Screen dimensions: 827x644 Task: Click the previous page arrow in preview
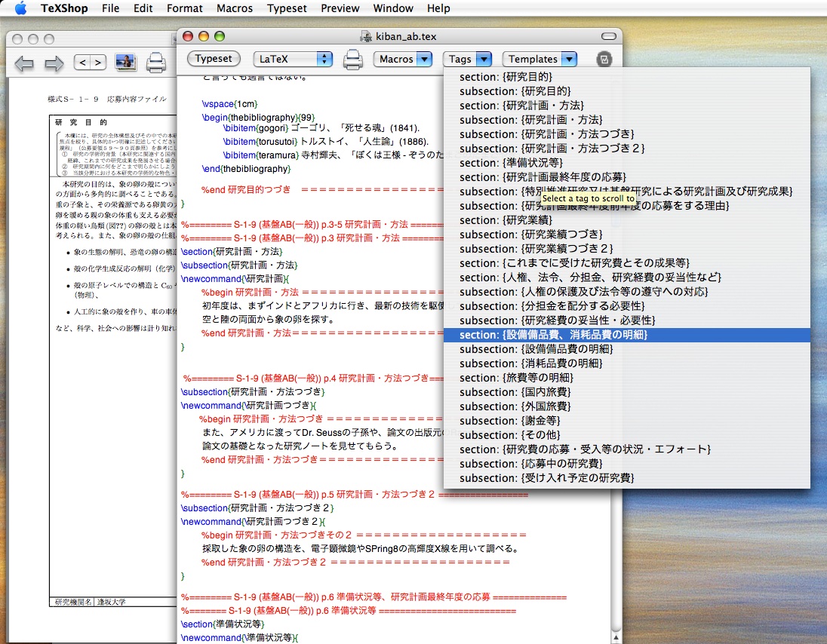click(24, 63)
